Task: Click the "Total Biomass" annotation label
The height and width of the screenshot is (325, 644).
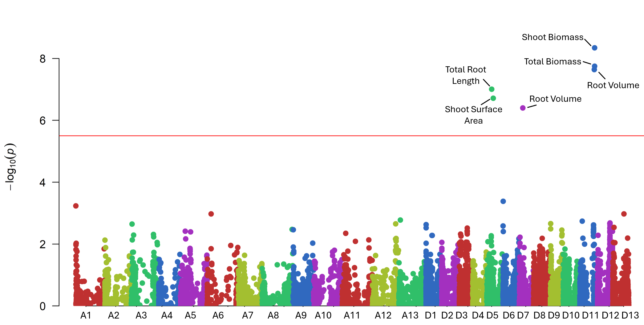Action: [553, 62]
